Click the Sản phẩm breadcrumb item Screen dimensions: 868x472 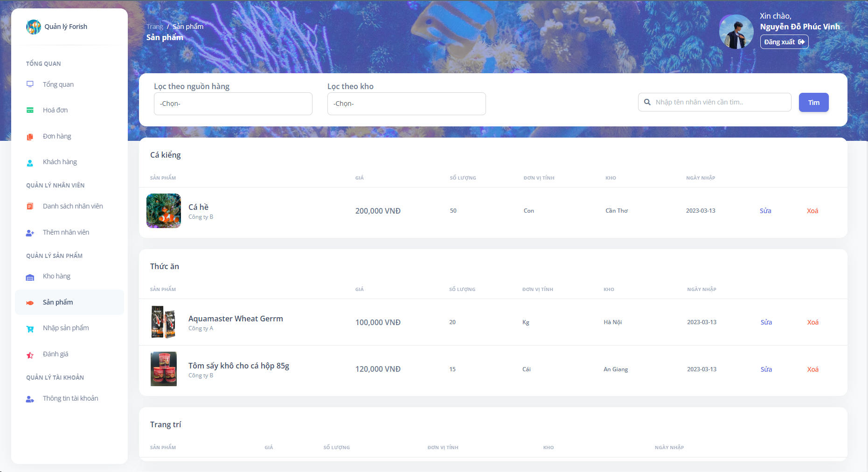pos(188,27)
